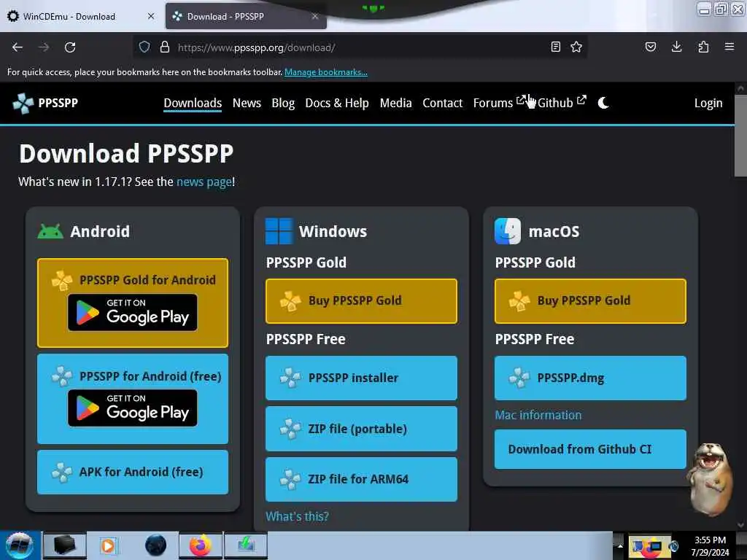The image size is (747, 560).
Task: Open the dark globe taskbar icon
Action: click(155, 545)
